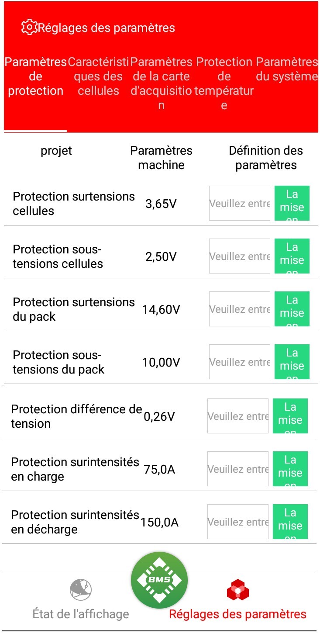Click the settings gear icon in header
Image resolution: width=320 pixels, height=644 pixels.
tap(29, 27)
